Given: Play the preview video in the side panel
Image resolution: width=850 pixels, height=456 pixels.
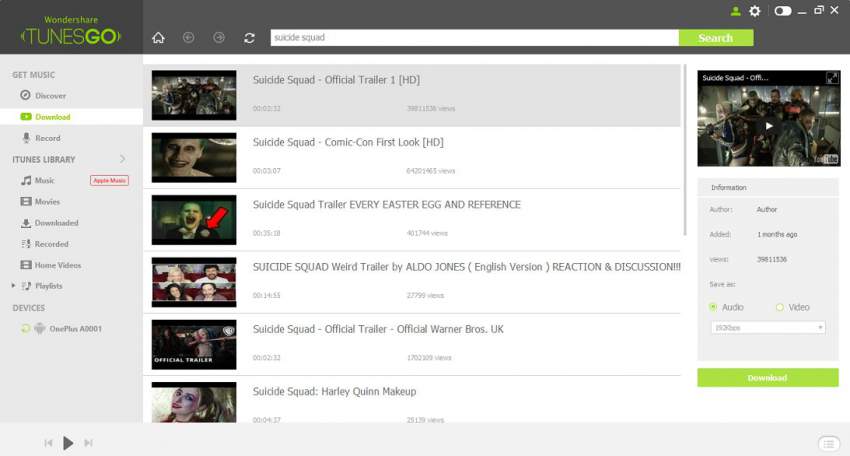Looking at the screenshot, I should [x=769, y=126].
